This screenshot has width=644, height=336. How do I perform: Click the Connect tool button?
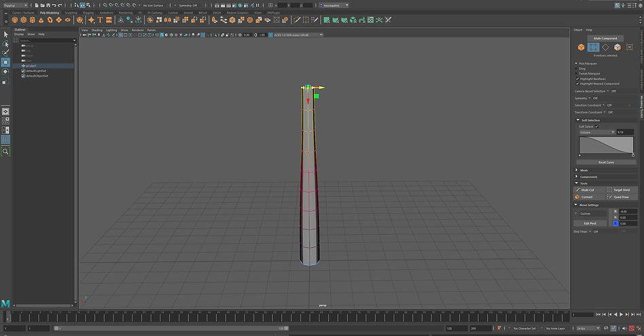tap(590, 197)
